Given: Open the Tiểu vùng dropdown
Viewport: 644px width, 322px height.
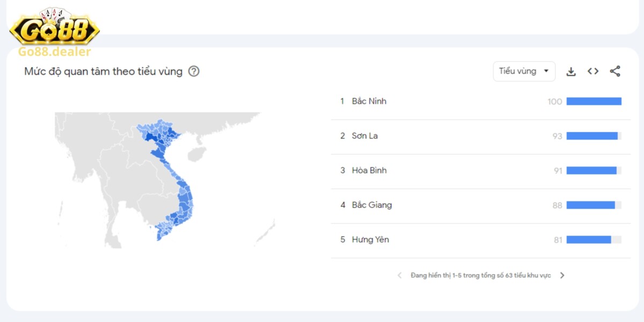Looking at the screenshot, I should (x=524, y=70).
